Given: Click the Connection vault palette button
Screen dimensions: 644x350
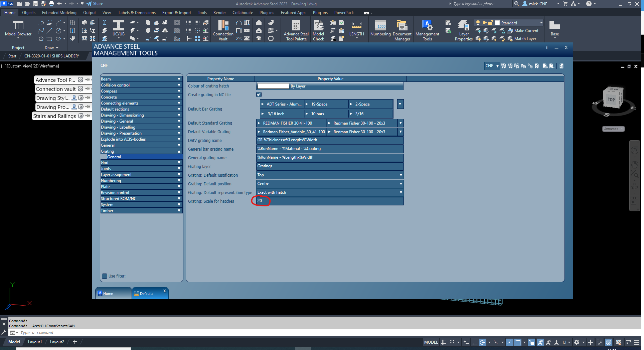Looking at the screenshot, I should [x=56, y=89].
